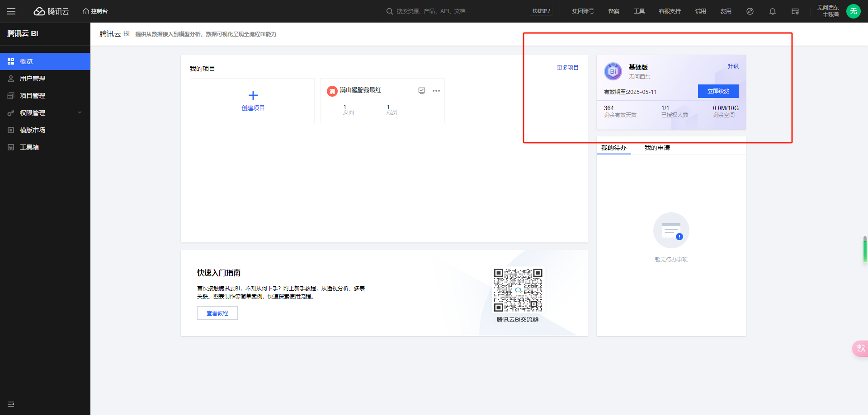Open the 试用 menu item
Image resolution: width=868 pixels, height=415 pixels.
pyautogui.click(x=701, y=11)
